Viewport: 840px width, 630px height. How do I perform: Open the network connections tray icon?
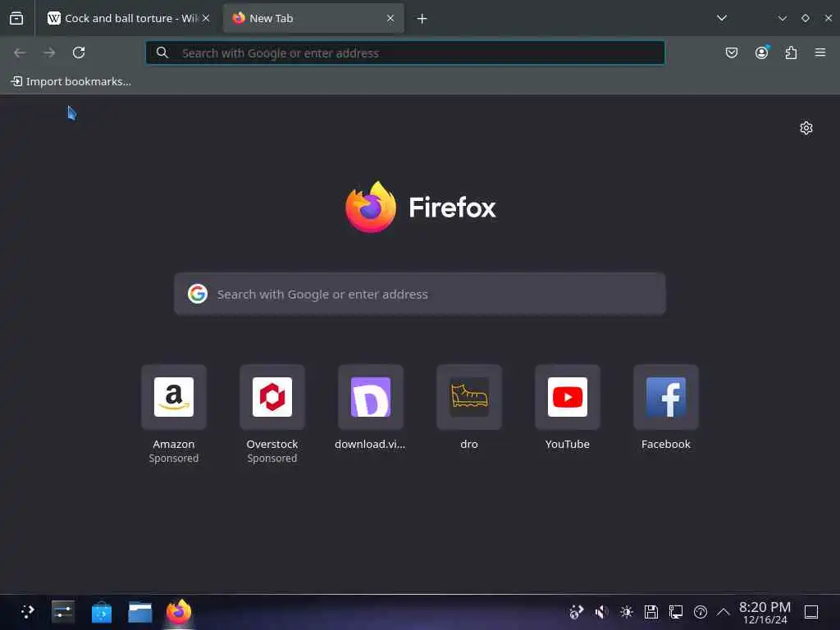click(x=676, y=612)
